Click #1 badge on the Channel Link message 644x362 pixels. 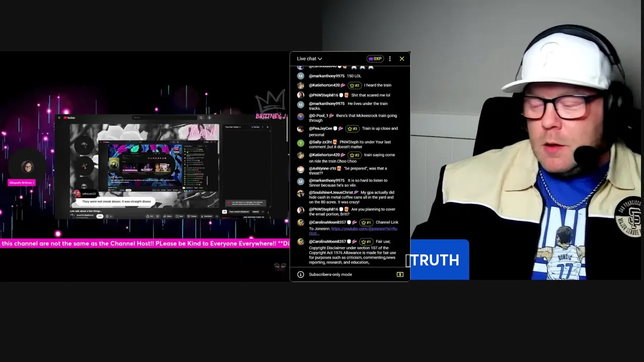[366, 222]
